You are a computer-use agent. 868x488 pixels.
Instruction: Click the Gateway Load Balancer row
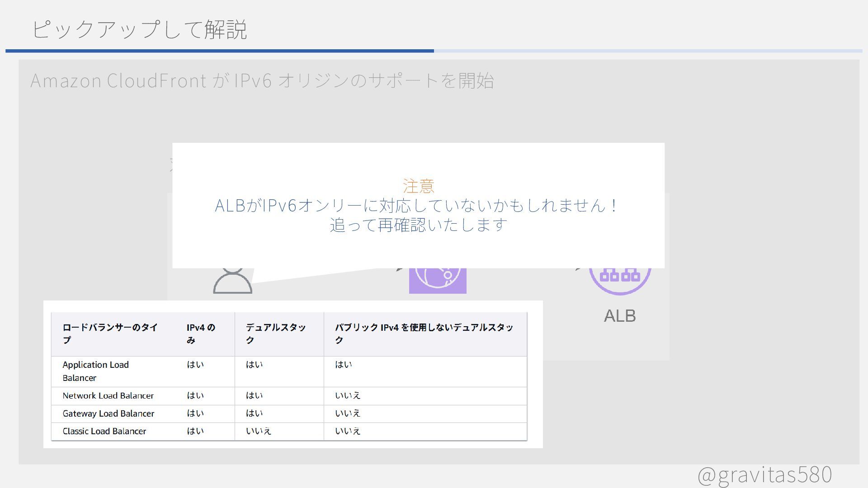pyautogui.click(x=108, y=413)
